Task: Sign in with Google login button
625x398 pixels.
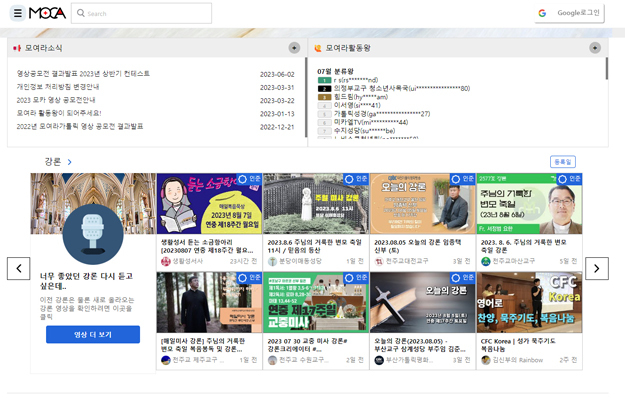Action: (x=569, y=13)
